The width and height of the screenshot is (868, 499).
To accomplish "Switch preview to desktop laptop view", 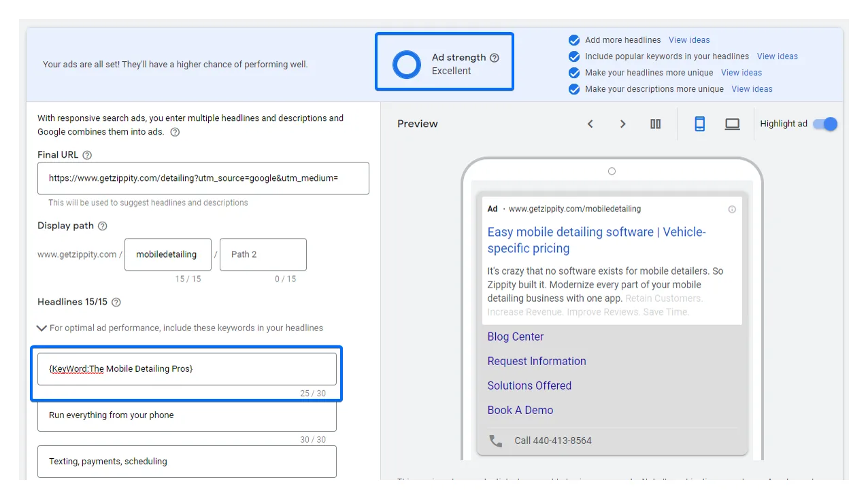I will [x=732, y=124].
